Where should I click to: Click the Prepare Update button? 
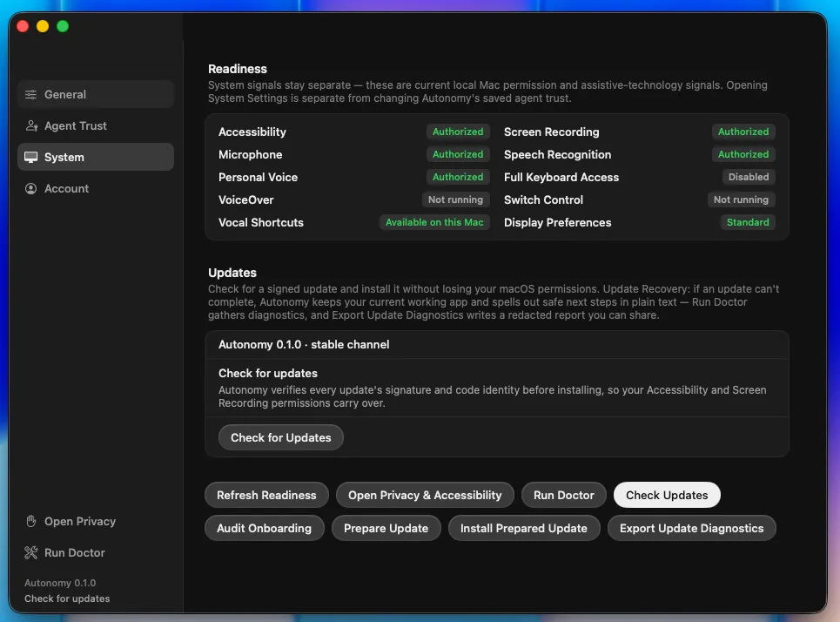tap(386, 528)
